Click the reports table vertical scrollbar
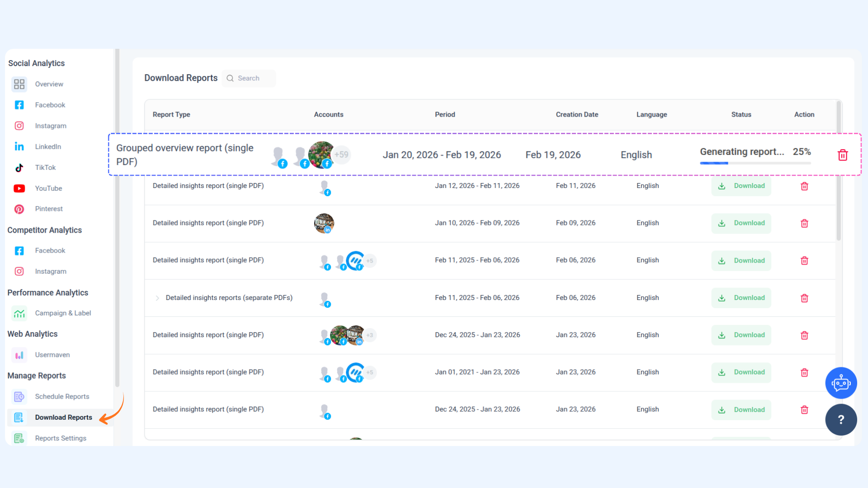 pos(839,171)
